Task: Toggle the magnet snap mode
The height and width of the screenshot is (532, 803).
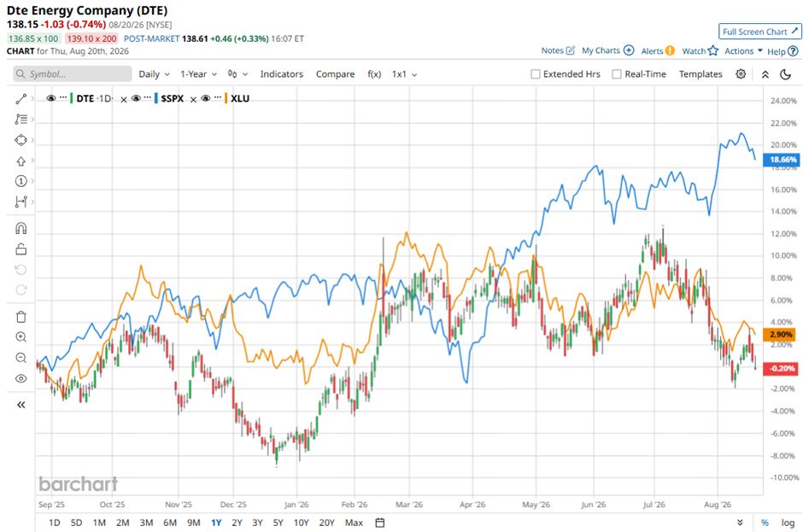Action: pyautogui.click(x=21, y=228)
